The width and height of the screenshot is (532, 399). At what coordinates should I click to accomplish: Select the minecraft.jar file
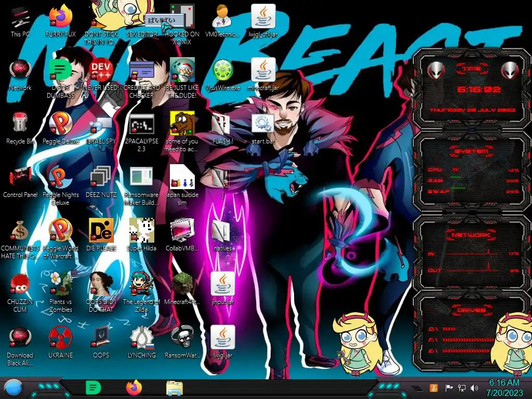point(263,75)
